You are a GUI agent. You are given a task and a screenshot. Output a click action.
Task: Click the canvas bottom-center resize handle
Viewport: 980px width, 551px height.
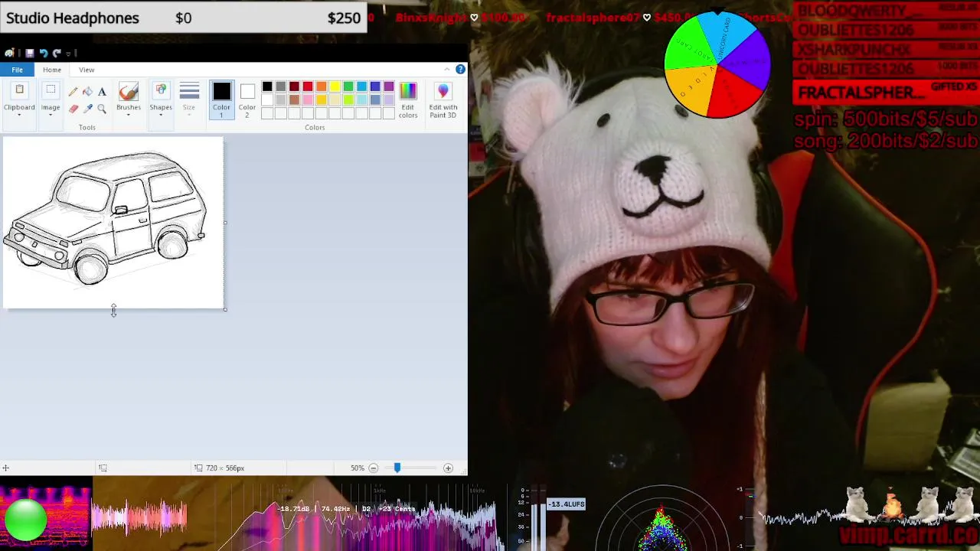(113, 309)
